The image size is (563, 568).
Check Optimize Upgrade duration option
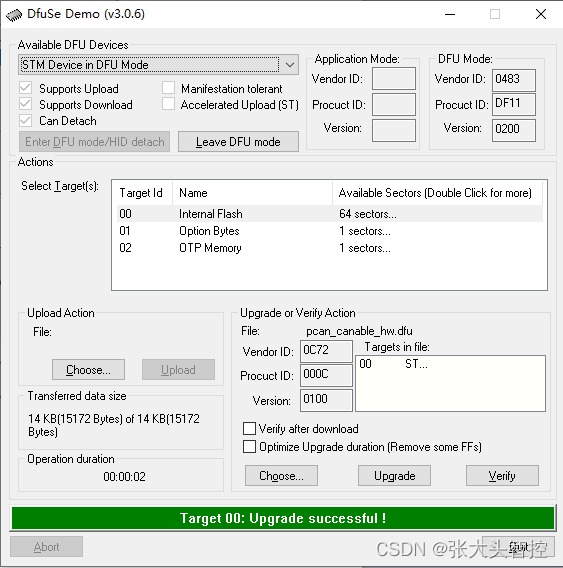pos(249,447)
